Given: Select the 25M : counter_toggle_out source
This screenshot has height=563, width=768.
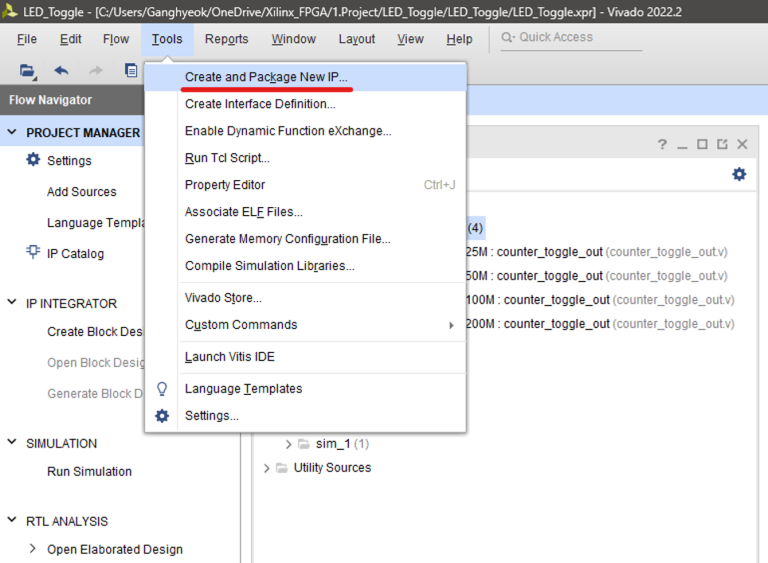Looking at the screenshot, I should point(597,252).
